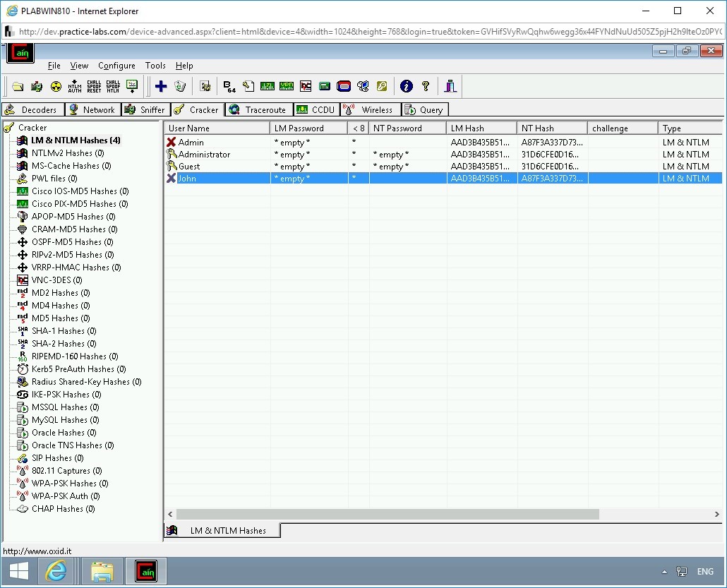Click the blue plus to add hashes
The image size is (727, 588).
[162, 86]
